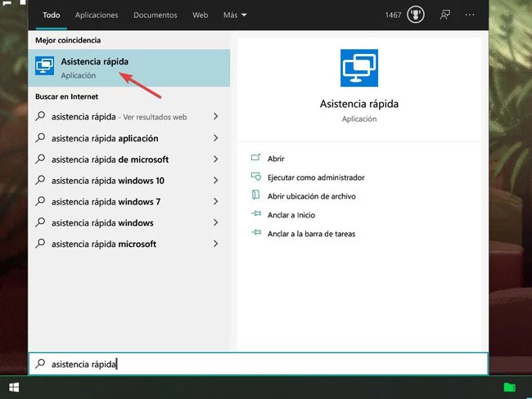
Task: Expand arrow for asistencia rápida de microsoft
Action: (x=216, y=159)
